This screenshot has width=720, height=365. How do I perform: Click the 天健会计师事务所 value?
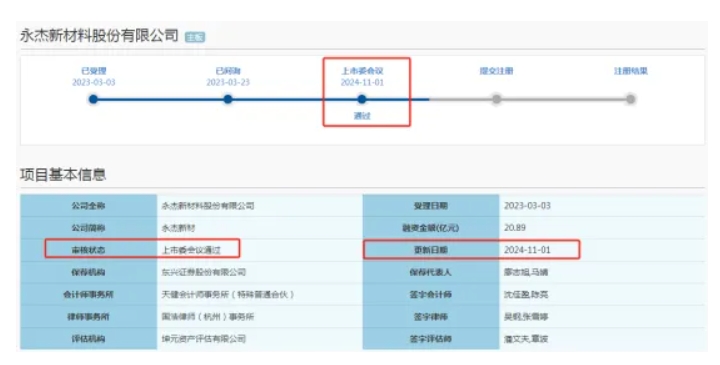pos(228,294)
